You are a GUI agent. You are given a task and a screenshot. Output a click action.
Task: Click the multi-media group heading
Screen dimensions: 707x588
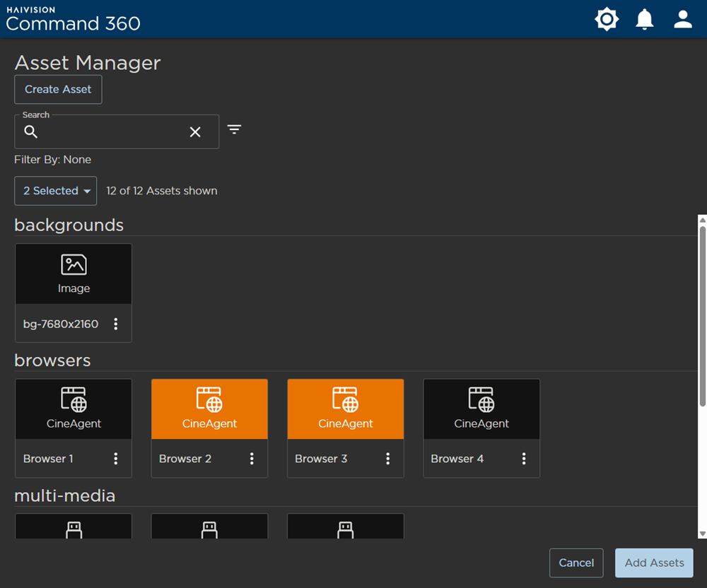pos(65,495)
